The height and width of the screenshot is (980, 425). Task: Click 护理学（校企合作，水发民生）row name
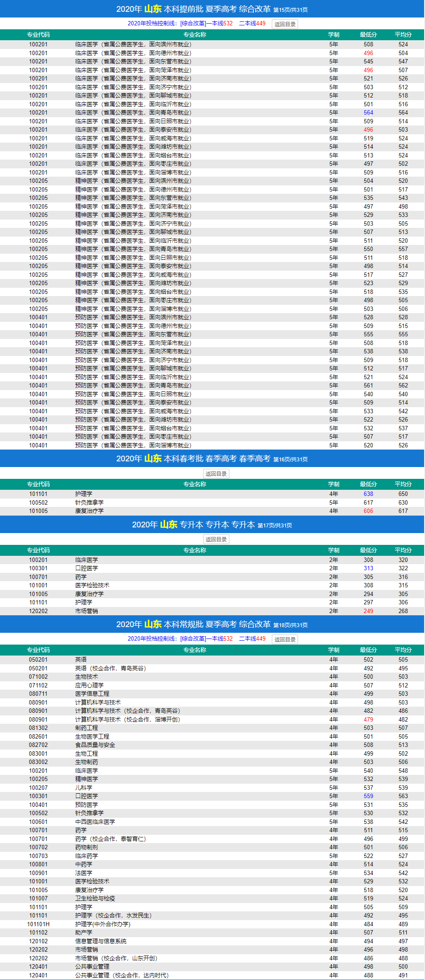click(113, 915)
